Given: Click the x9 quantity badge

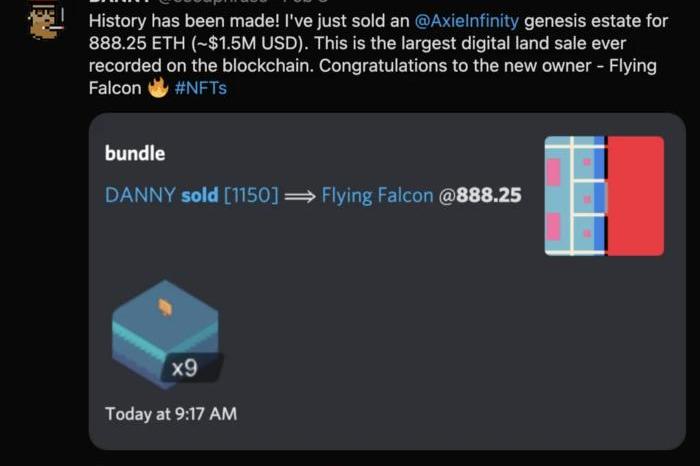Looking at the screenshot, I should (x=184, y=368).
